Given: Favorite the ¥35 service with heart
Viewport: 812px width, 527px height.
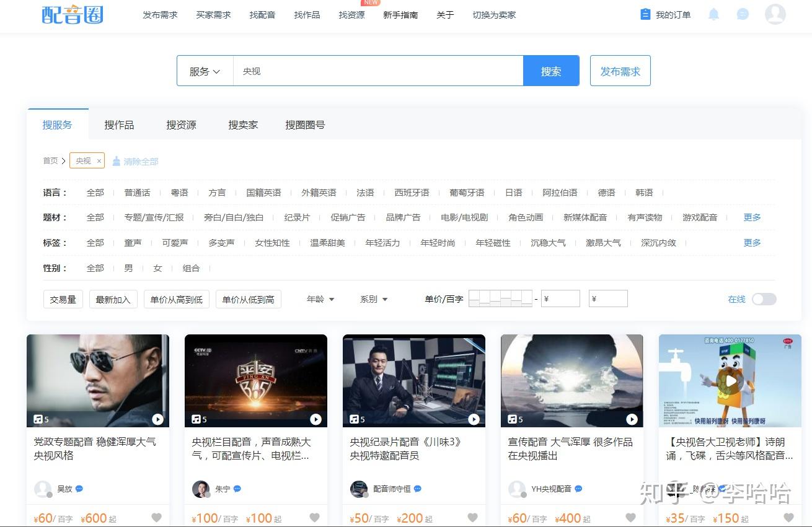Looking at the screenshot, I should (788, 517).
